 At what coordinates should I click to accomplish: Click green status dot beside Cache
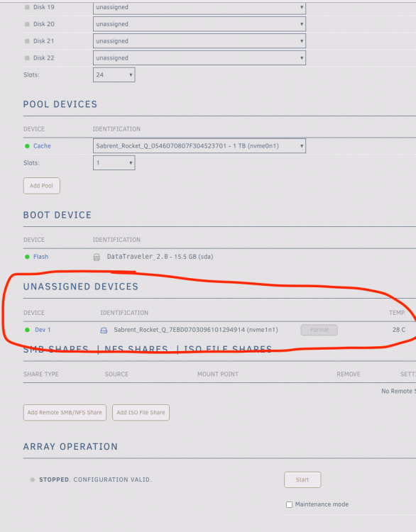[x=27, y=146]
